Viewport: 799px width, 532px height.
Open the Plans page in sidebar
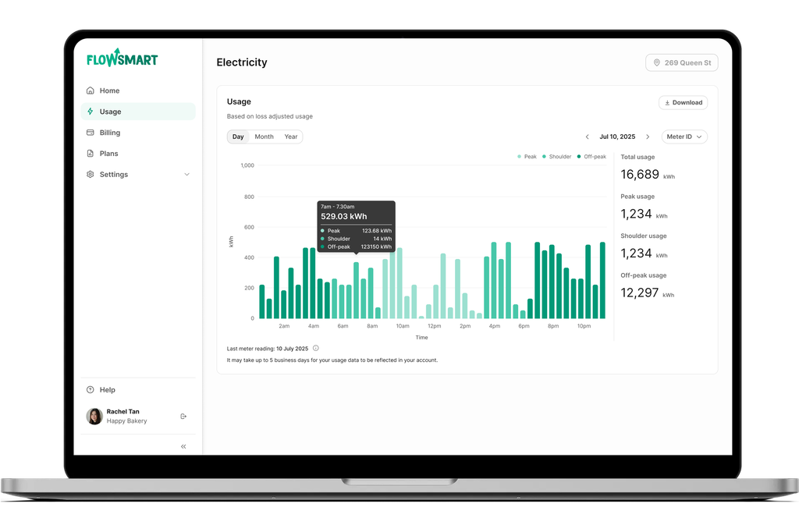(108, 154)
